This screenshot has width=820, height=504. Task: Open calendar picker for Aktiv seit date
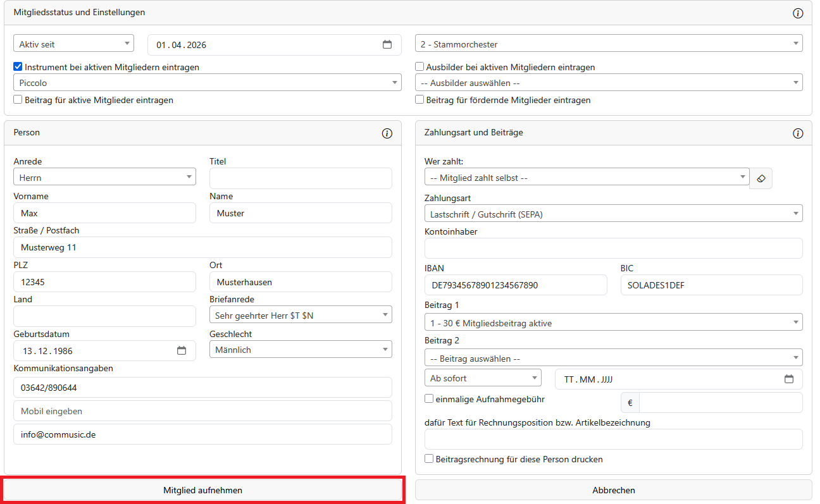[x=387, y=45]
